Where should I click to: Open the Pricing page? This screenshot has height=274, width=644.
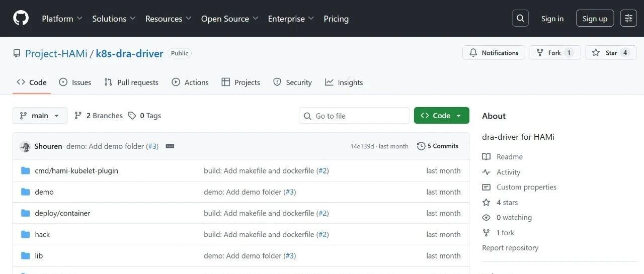(x=336, y=19)
